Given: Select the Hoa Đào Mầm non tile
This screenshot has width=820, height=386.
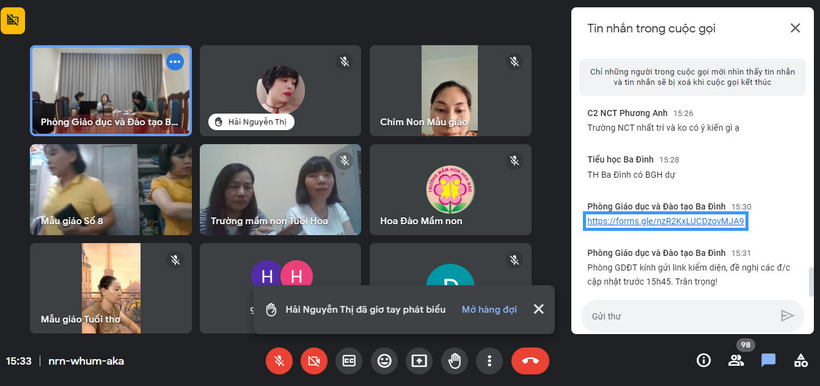Looking at the screenshot, I should click(450, 189).
